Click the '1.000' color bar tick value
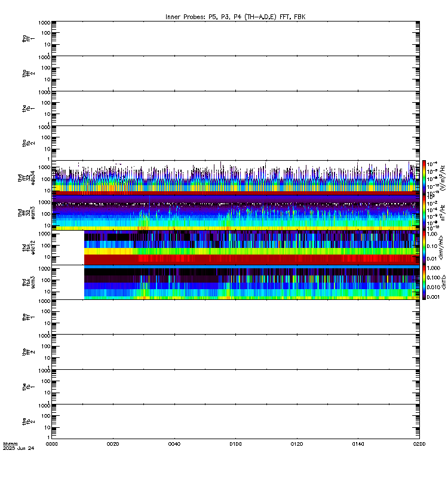The height and width of the screenshot is (478, 448). (x=434, y=268)
